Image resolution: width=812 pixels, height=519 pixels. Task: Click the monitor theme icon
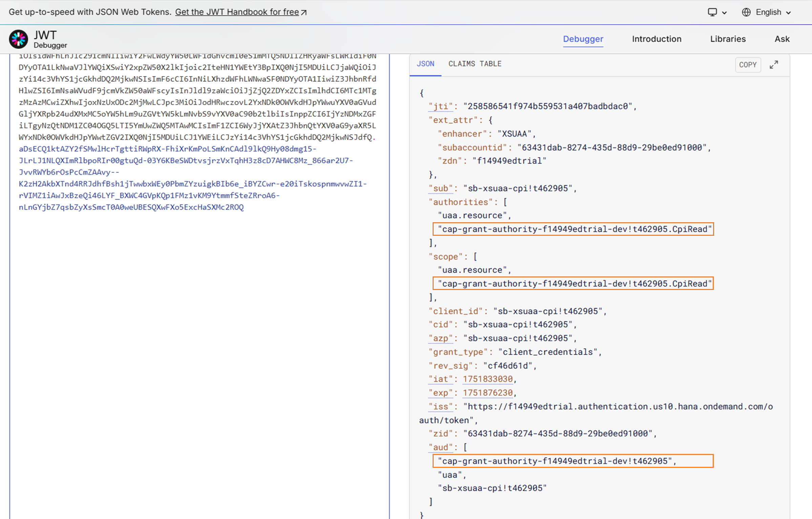click(x=712, y=12)
